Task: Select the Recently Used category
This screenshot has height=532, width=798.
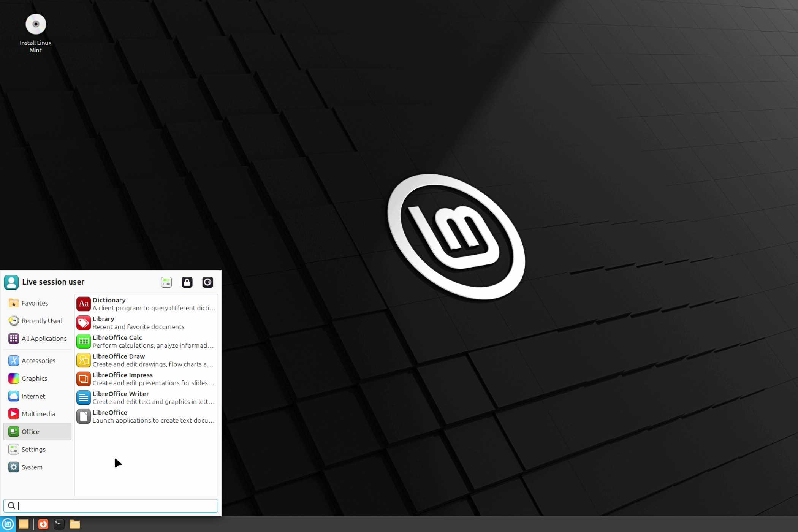Action: click(37, 321)
